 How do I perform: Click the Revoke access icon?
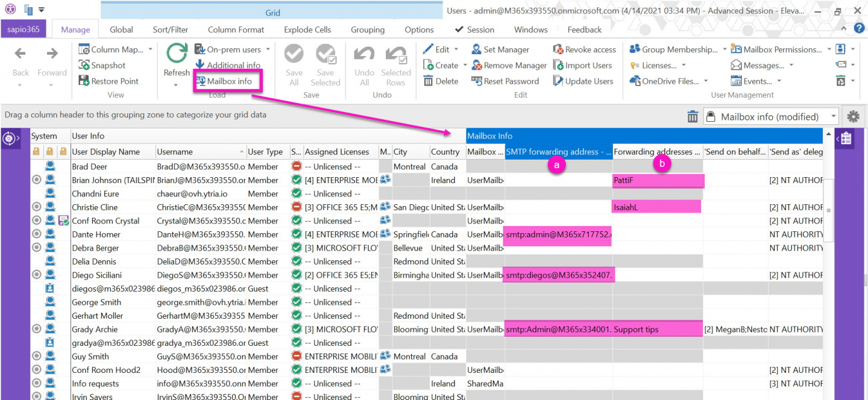point(558,49)
